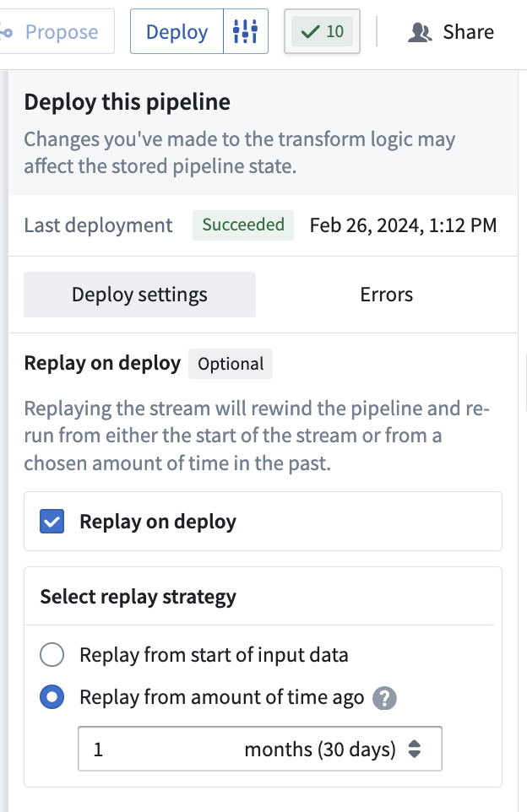Open deploy settings sliders icon
Image resolution: width=527 pixels, height=812 pixels.
[x=246, y=31]
